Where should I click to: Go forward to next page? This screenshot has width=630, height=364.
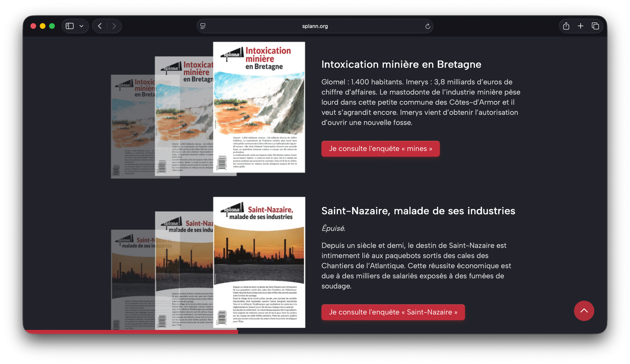(x=114, y=26)
